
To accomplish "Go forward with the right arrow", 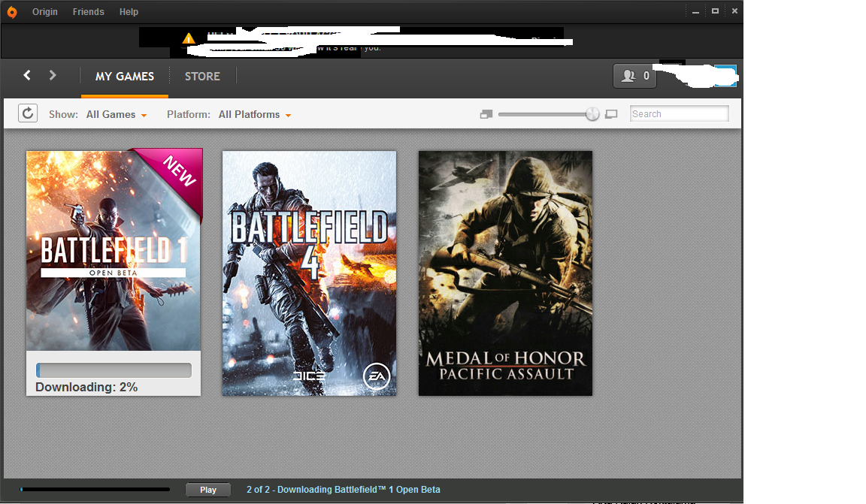I will pos(53,75).
